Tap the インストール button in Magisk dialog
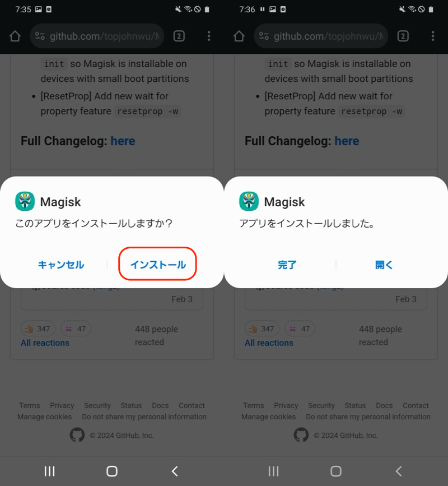Image resolution: width=448 pixels, height=486 pixels. pos(158,265)
